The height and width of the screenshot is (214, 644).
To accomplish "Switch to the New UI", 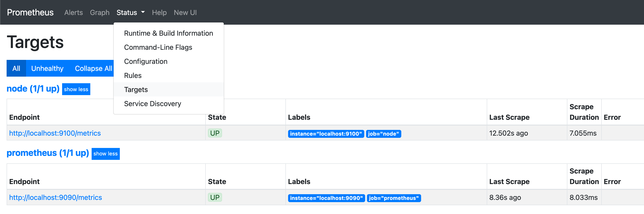I will pos(185,13).
